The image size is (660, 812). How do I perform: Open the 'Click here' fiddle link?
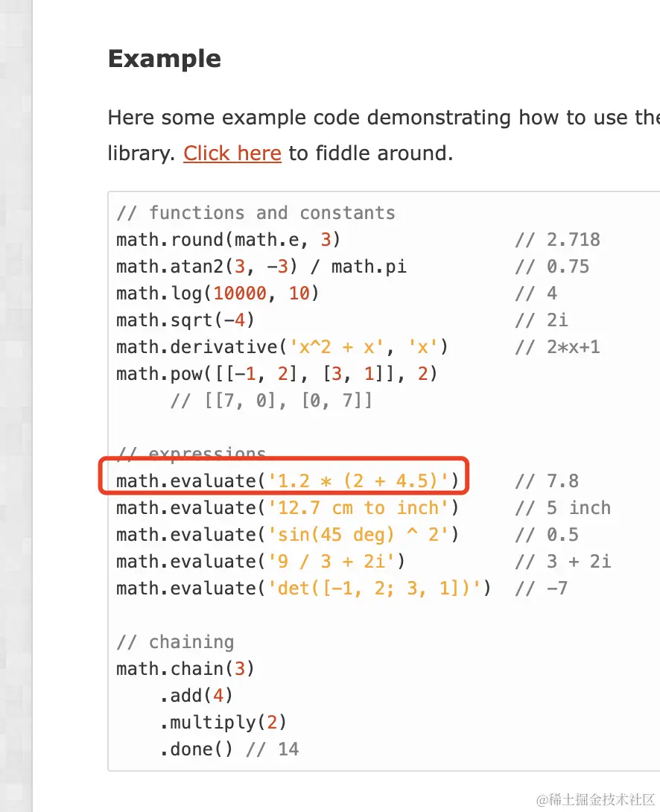coord(232,153)
